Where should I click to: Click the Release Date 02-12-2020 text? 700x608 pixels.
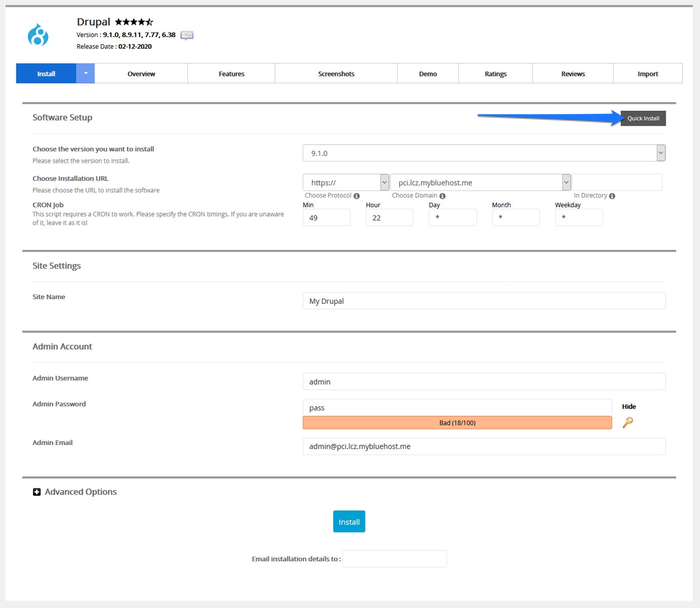pyautogui.click(x=114, y=46)
